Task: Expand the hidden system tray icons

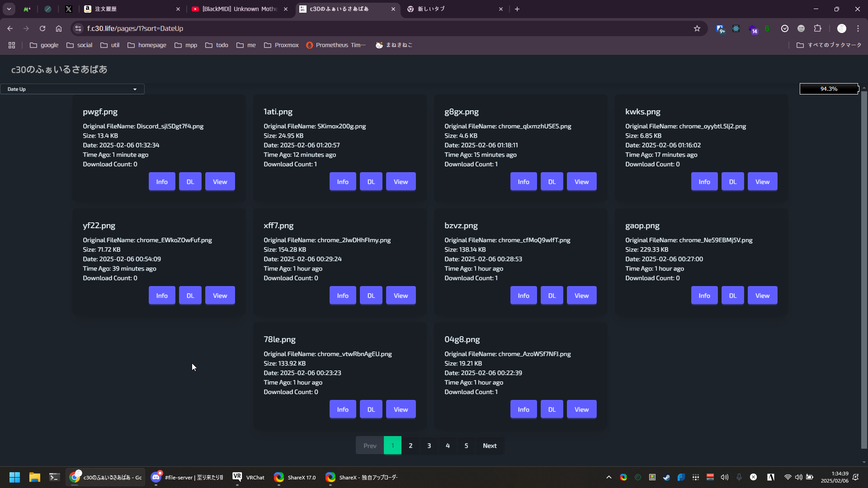Action: (x=609, y=477)
